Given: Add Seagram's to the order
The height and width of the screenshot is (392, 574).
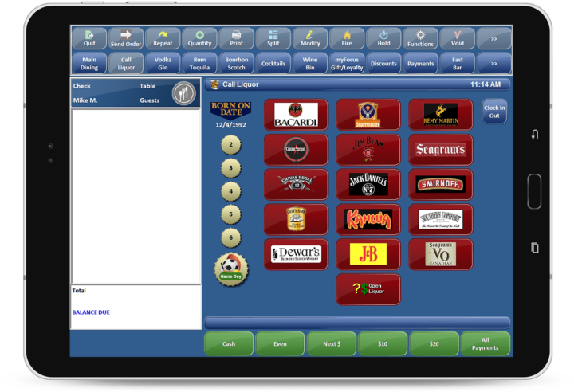Looking at the screenshot, I should 440,149.
